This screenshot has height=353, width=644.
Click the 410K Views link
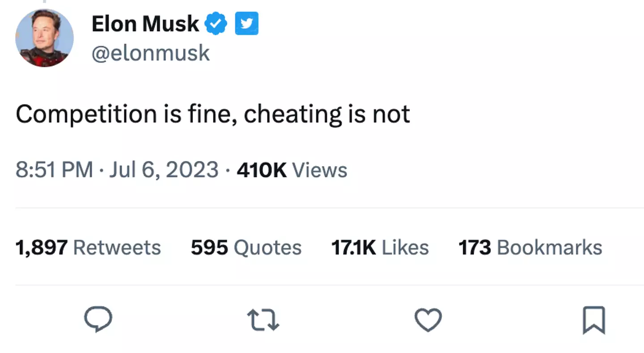coord(292,170)
